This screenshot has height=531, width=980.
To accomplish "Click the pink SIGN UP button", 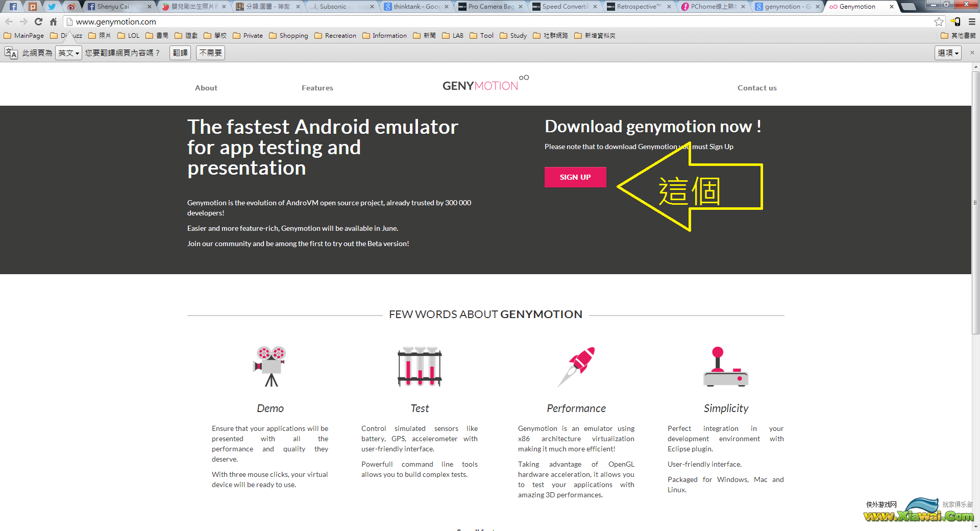I will pos(575,177).
